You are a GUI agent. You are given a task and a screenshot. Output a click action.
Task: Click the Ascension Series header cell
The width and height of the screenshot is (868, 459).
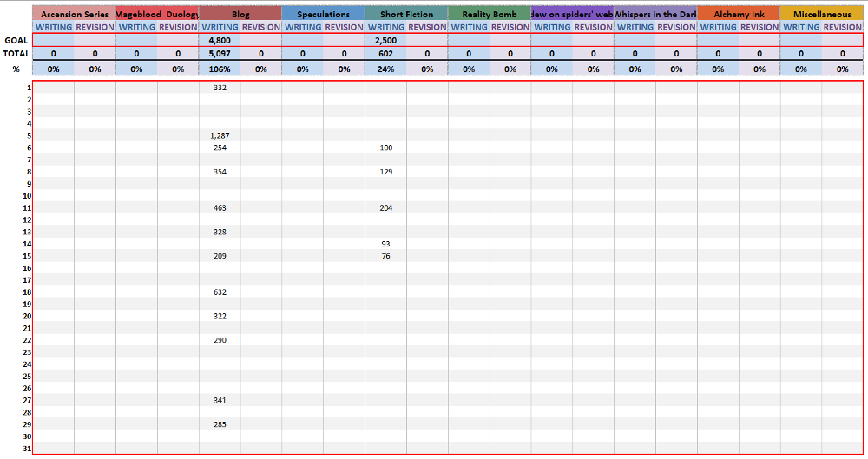click(75, 15)
